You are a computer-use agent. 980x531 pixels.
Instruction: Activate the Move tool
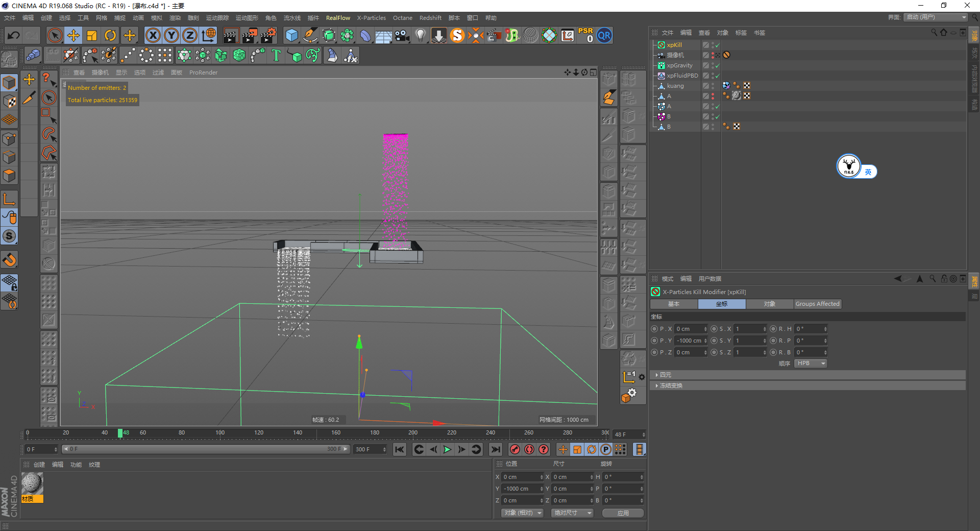pos(73,35)
